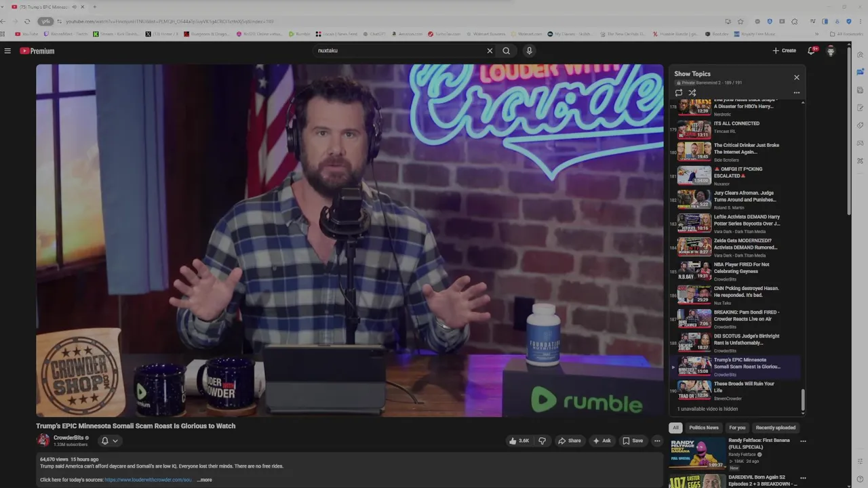The height and width of the screenshot is (488, 868).
Task: Open CrowderBits channel avatar
Action: 43,441
